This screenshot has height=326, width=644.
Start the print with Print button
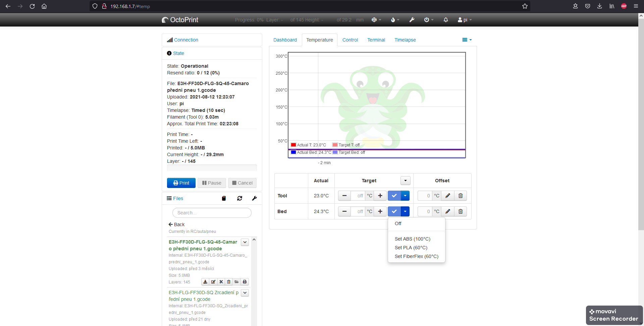click(x=181, y=183)
